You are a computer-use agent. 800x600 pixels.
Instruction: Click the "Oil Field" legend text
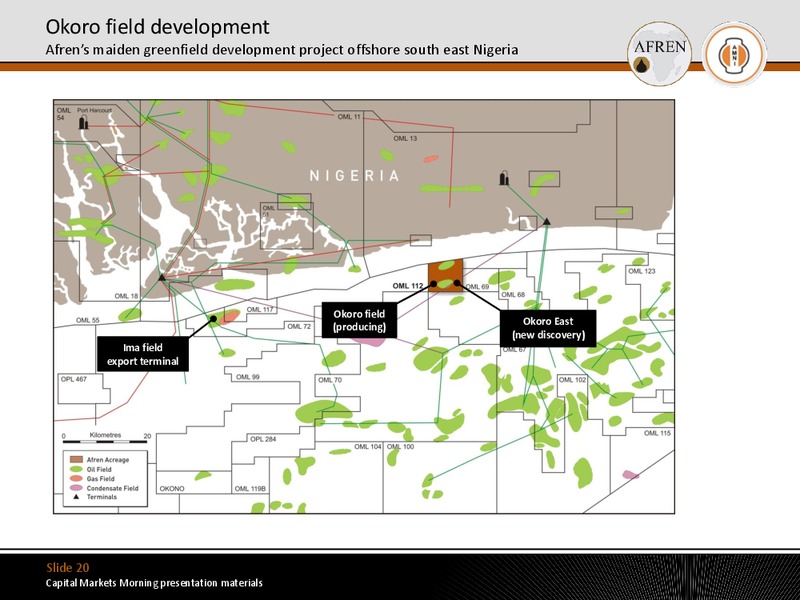[99, 469]
